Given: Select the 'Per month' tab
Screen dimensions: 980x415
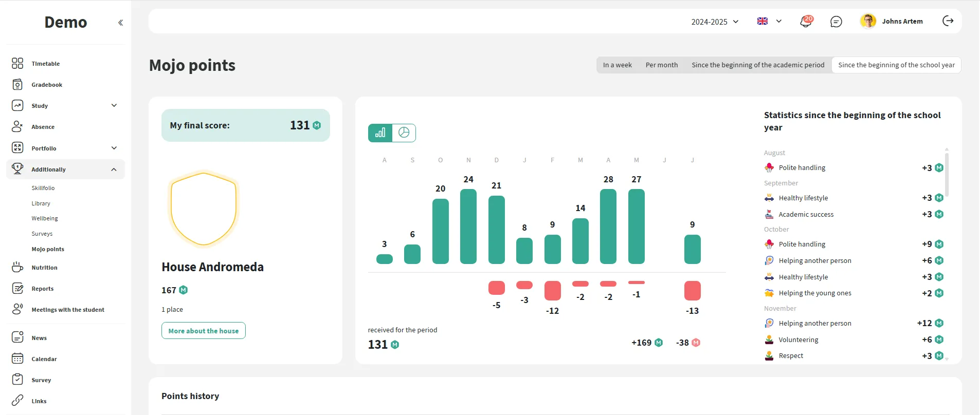Looking at the screenshot, I should [x=661, y=65].
